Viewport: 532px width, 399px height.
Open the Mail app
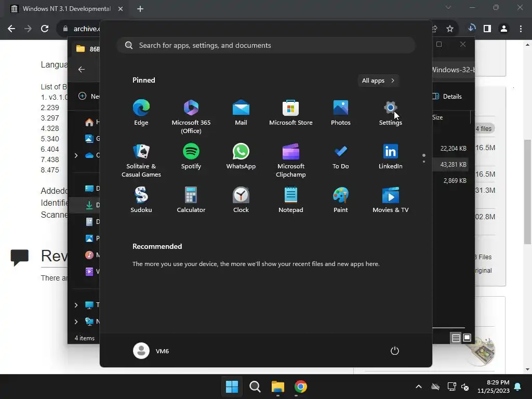click(x=241, y=113)
